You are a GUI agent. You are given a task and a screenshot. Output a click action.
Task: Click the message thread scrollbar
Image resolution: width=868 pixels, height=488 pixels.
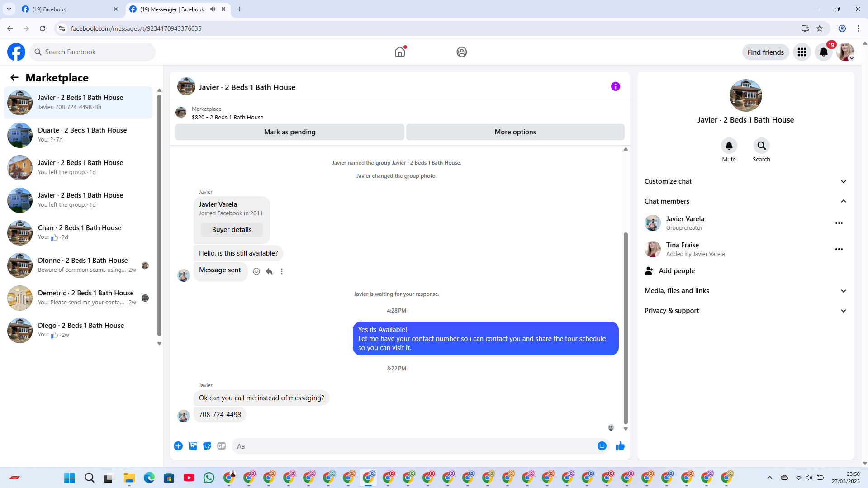pos(626,329)
